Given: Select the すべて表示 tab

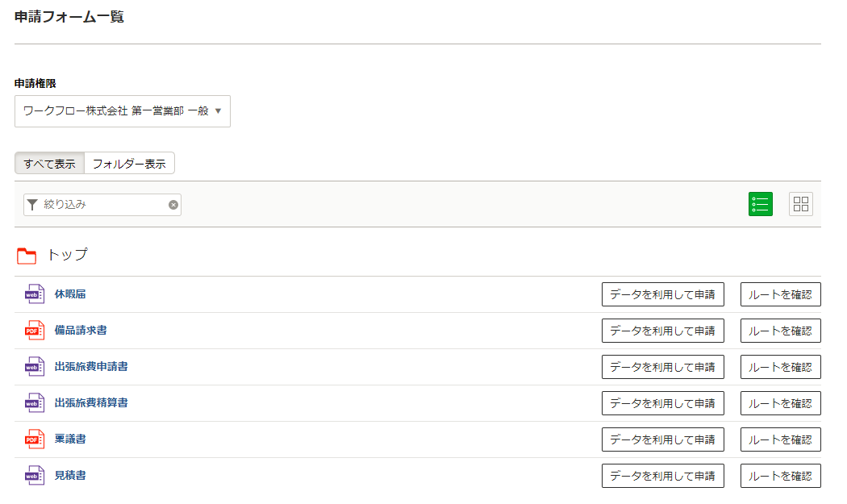Looking at the screenshot, I should [x=49, y=164].
